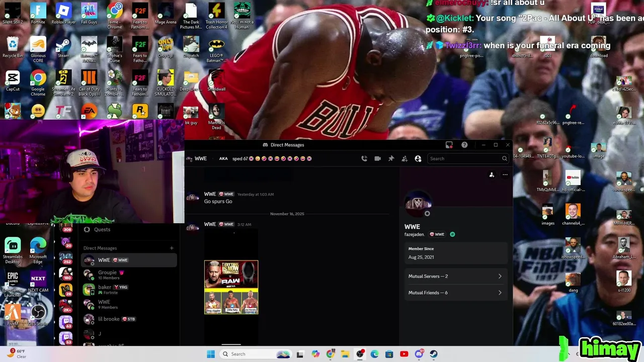Click the Discord message search field

coord(468,158)
